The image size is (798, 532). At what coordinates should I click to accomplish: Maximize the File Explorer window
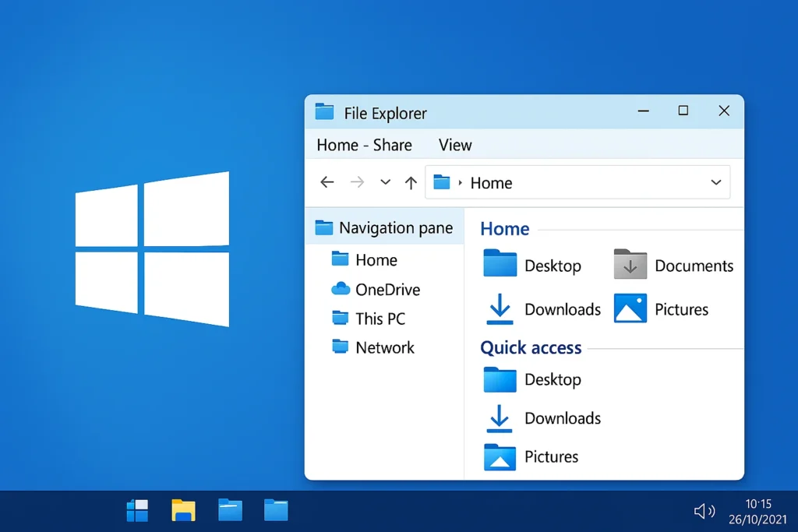coord(683,111)
